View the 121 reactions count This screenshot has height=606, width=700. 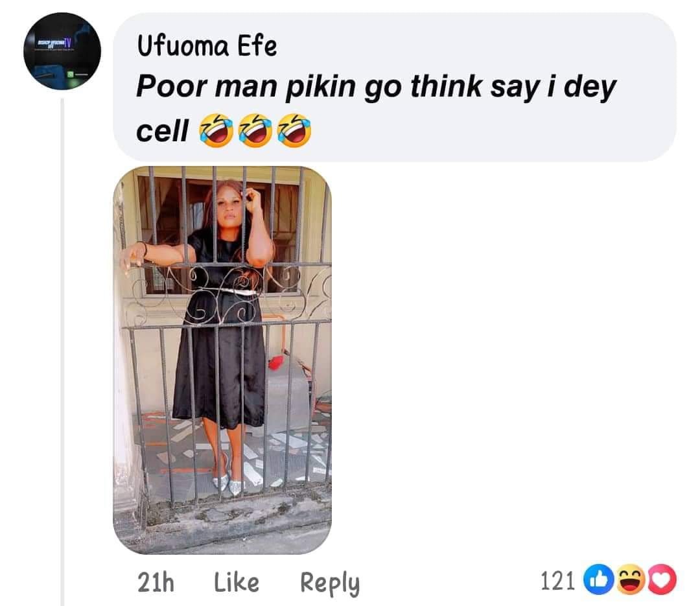(x=557, y=581)
